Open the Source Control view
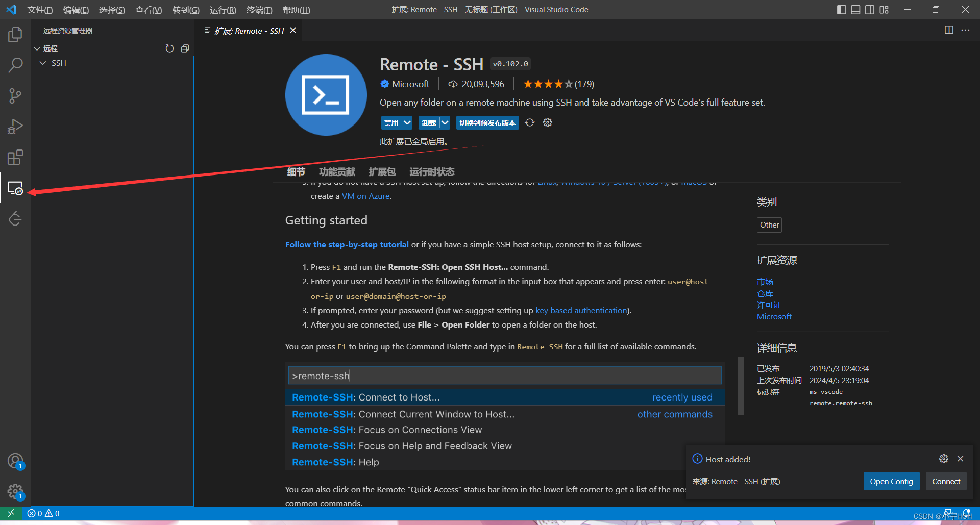 pos(15,96)
